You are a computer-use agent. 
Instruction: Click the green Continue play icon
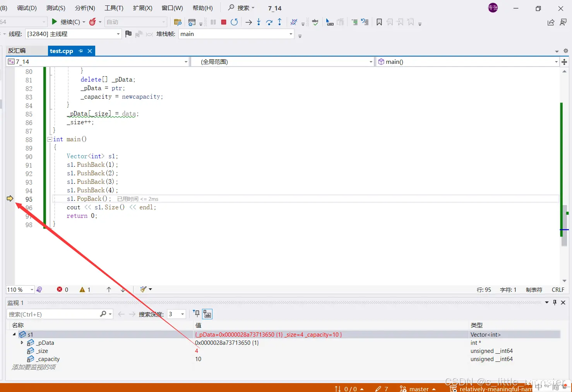[55, 22]
